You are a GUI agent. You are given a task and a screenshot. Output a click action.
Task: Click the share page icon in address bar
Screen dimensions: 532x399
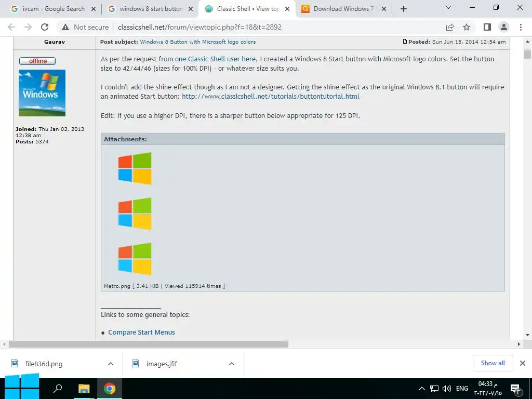(x=450, y=27)
